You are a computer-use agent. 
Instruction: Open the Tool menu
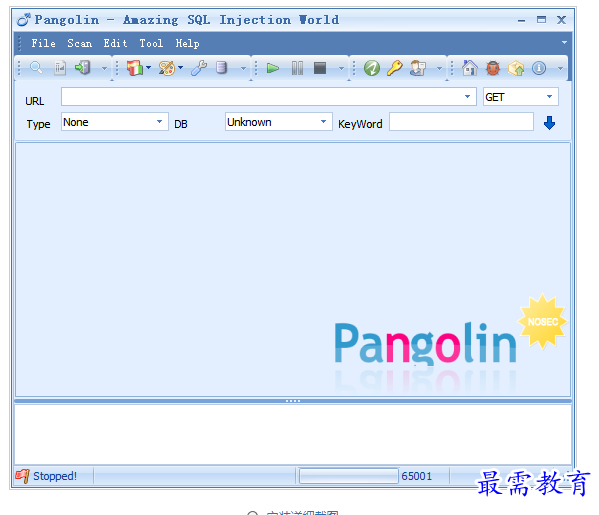[151, 43]
